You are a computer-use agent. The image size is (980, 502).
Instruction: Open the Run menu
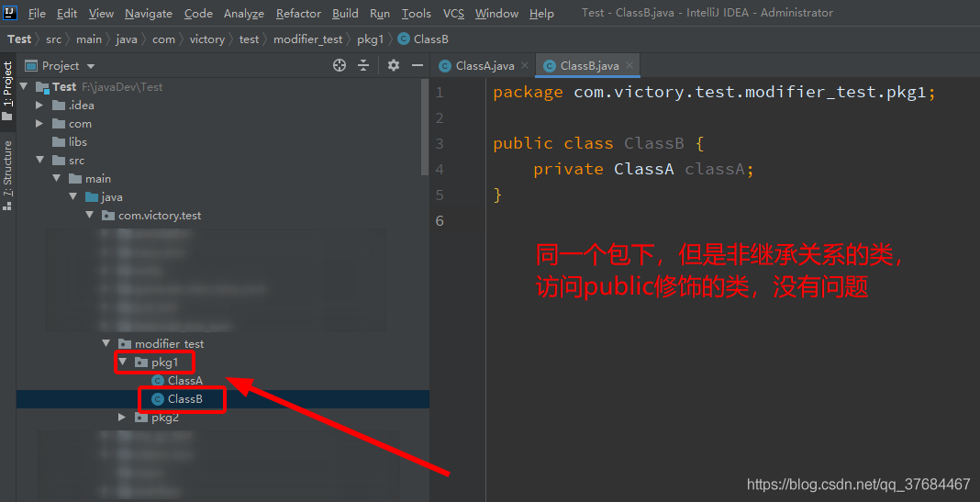pos(379,13)
